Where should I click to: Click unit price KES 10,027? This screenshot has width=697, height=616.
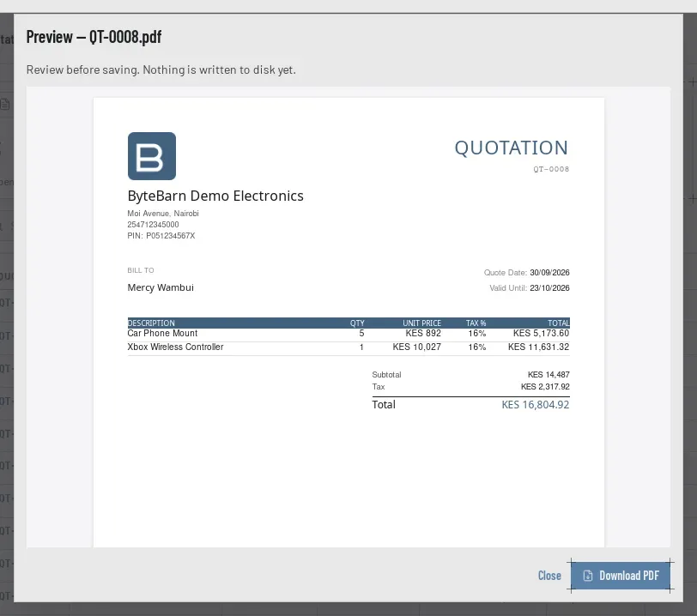[x=417, y=347]
